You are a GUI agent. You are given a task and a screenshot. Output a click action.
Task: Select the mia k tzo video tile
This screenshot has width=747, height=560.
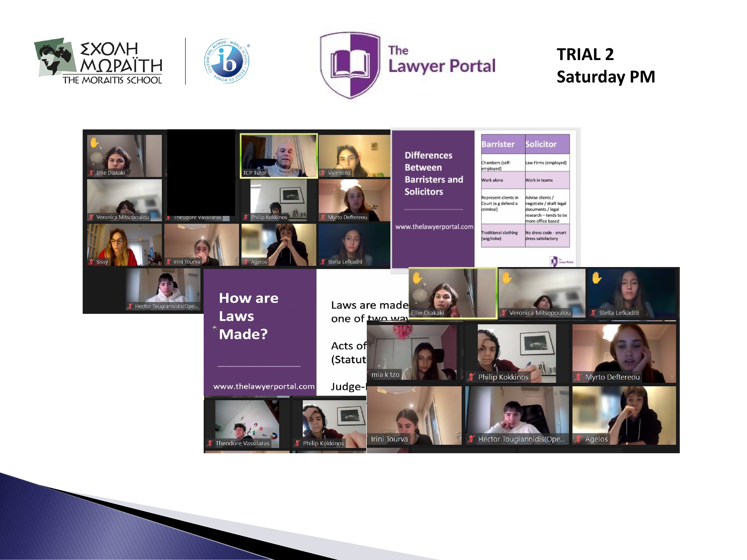click(412, 352)
